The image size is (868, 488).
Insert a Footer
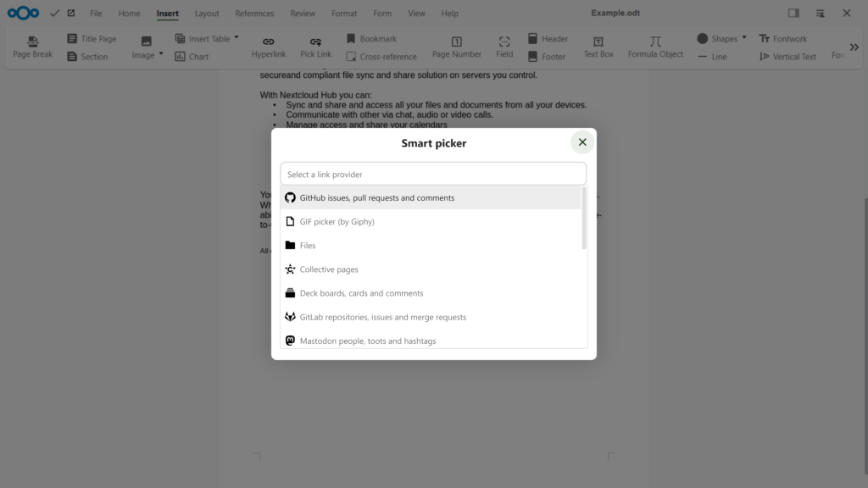pyautogui.click(x=547, y=56)
